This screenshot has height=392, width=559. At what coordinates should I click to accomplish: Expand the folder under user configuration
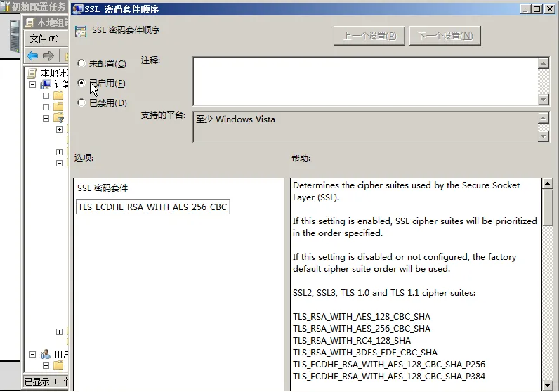(46, 365)
